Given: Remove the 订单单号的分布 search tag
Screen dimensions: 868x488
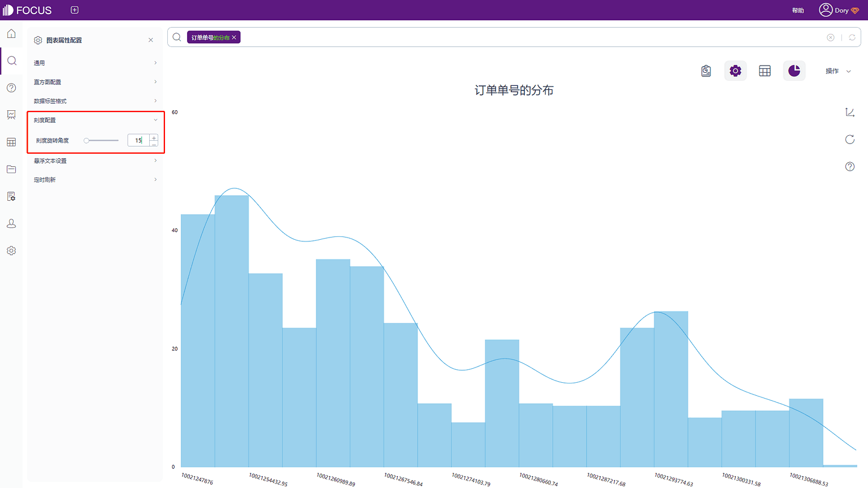Looking at the screenshot, I should 234,37.
